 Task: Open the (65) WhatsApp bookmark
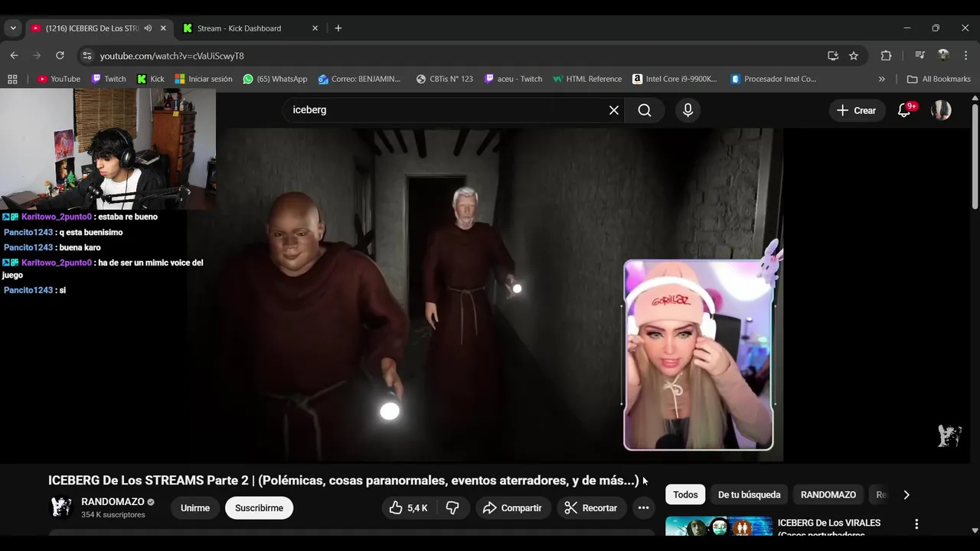275,79
